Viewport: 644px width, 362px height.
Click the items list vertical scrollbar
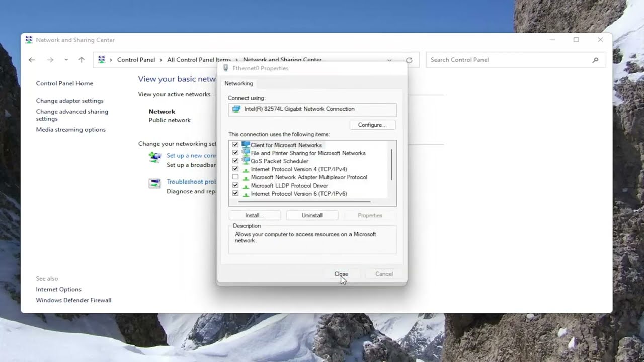[x=391, y=165]
